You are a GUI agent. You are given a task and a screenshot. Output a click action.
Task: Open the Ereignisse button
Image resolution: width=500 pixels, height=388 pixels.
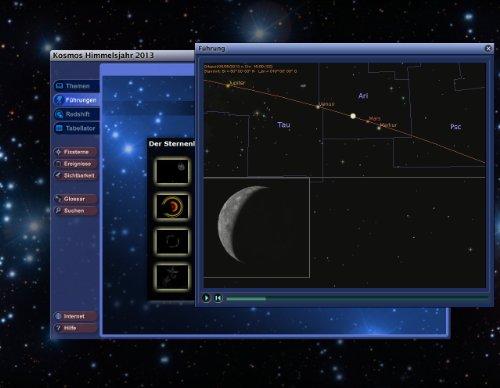click(x=76, y=164)
